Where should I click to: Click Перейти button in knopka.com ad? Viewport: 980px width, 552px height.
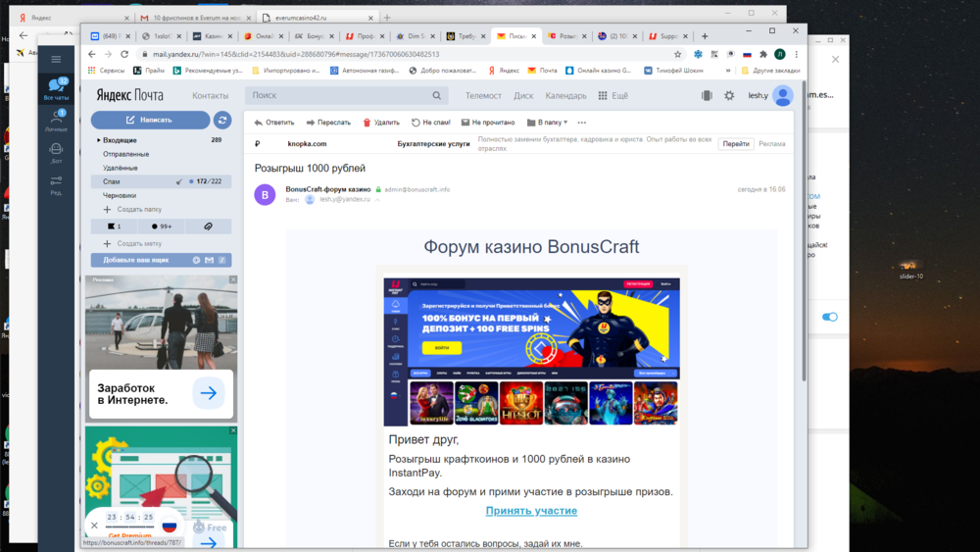pos(736,144)
